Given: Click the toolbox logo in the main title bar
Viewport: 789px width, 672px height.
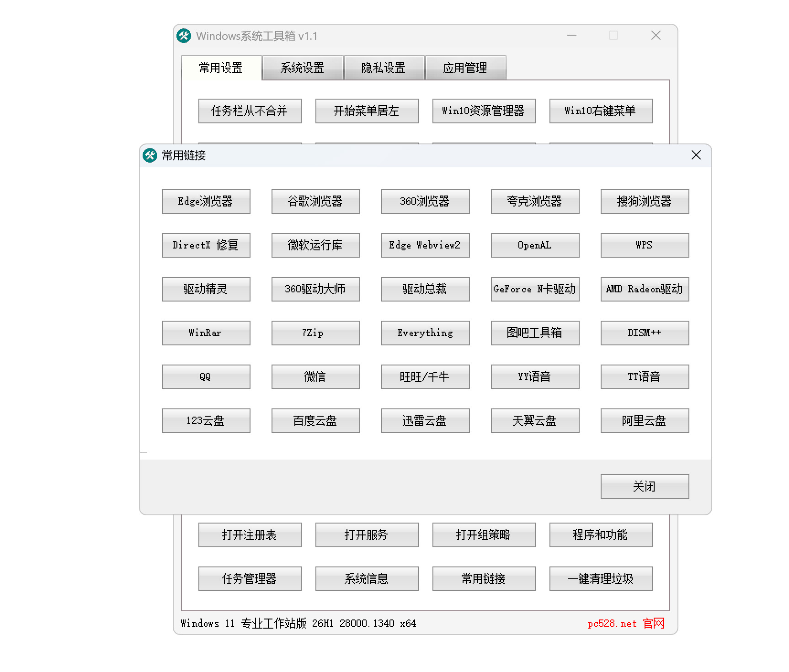Looking at the screenshot, I should tap(183, 35).
